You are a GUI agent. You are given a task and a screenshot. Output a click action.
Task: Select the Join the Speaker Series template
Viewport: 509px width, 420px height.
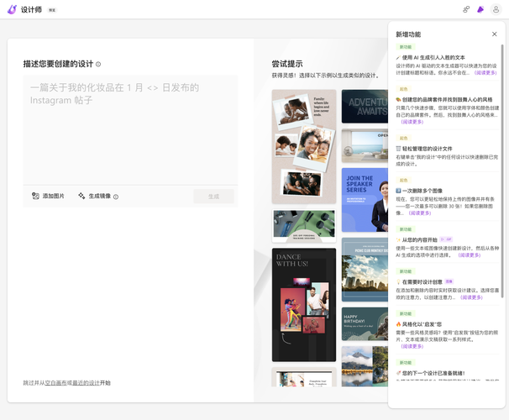365,199
